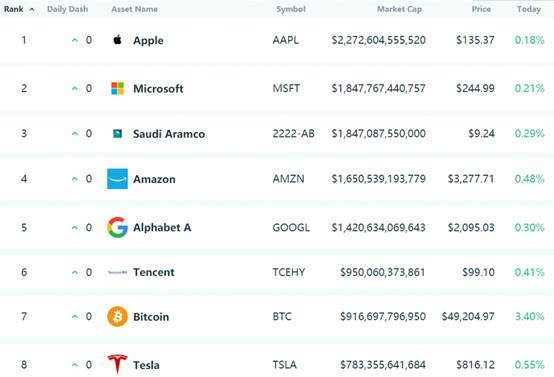Click Apple's daily dash up arrow

[75, 40]
